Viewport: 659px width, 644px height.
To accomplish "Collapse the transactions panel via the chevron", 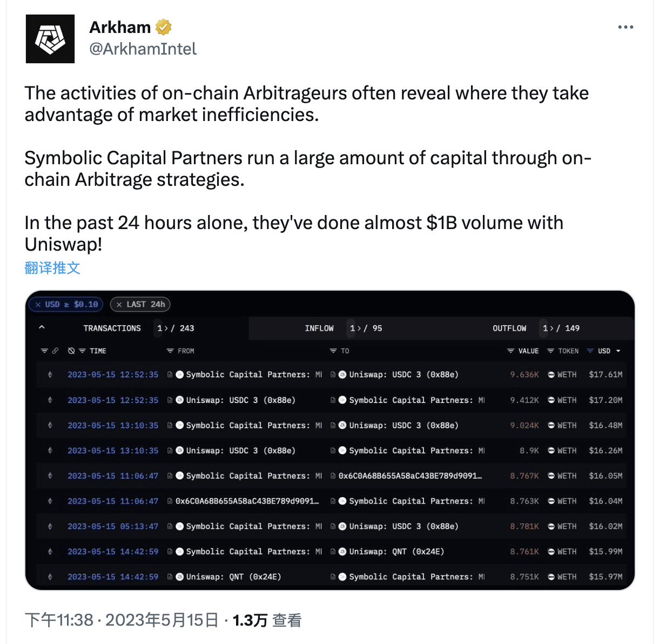I will 42,328.
